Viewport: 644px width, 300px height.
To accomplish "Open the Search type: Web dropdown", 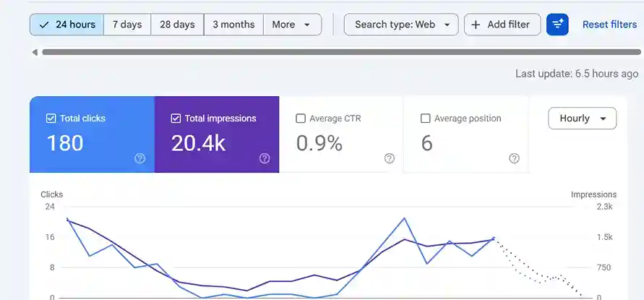I will (x=401, y=25).
